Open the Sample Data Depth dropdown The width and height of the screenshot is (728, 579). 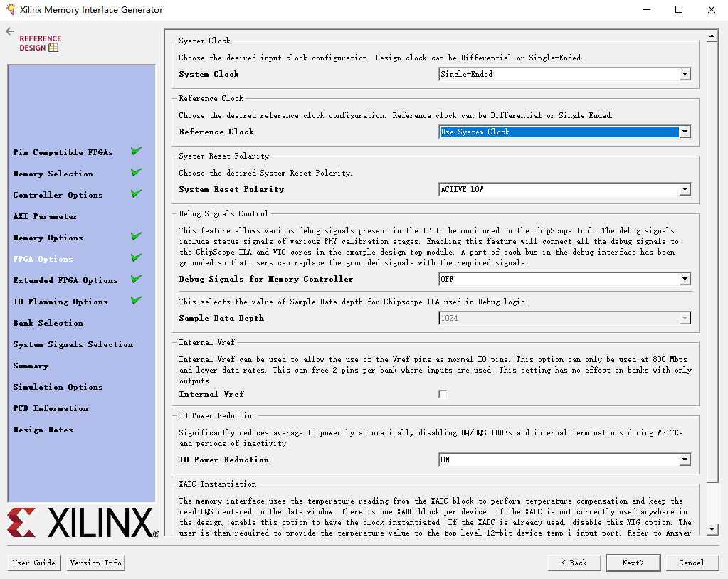pos(564,318)
